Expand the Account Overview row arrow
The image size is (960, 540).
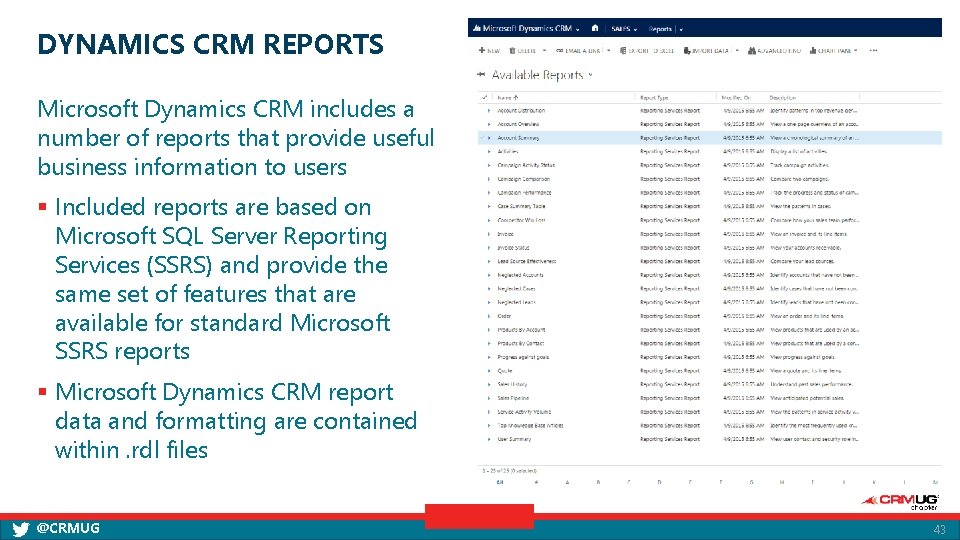coord(489,124)
